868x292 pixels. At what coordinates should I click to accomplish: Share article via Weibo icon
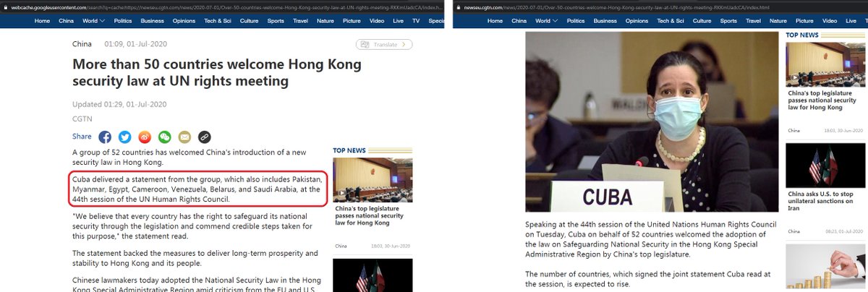(145, 137)
